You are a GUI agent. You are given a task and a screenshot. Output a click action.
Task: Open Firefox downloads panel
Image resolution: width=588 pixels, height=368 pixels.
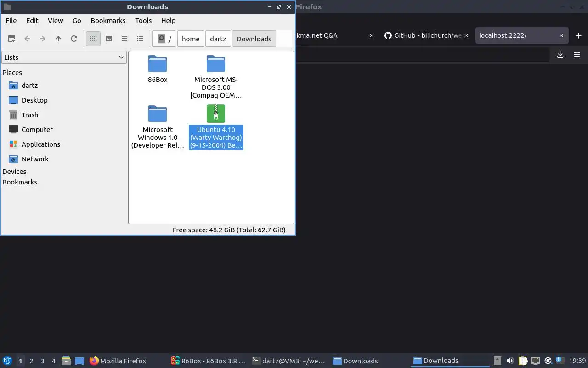[x=560, y=55]
